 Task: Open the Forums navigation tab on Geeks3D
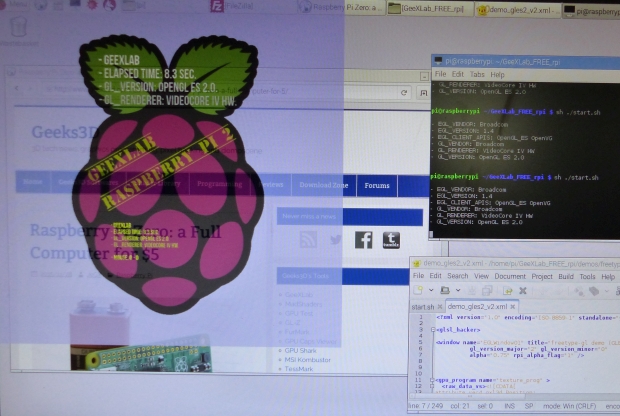click(377, 185)
